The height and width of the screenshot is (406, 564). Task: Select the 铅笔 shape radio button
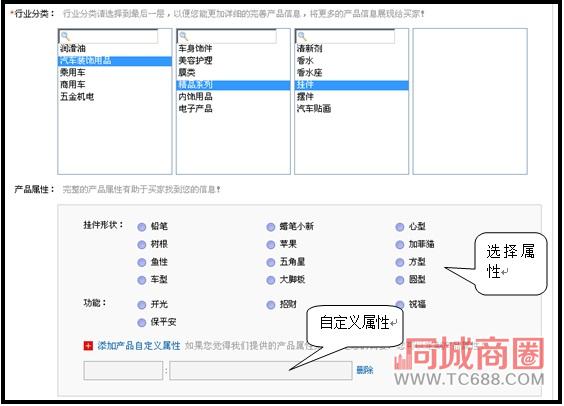[x=142, y=227]
